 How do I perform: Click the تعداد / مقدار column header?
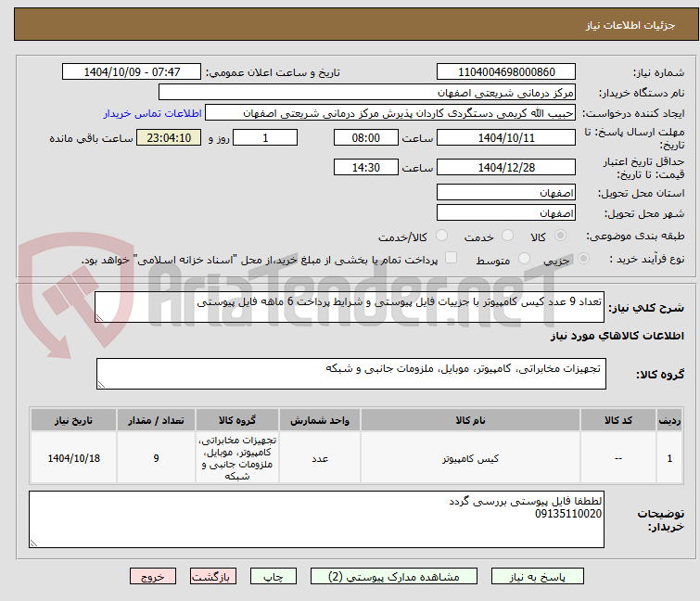pos(156,420)
